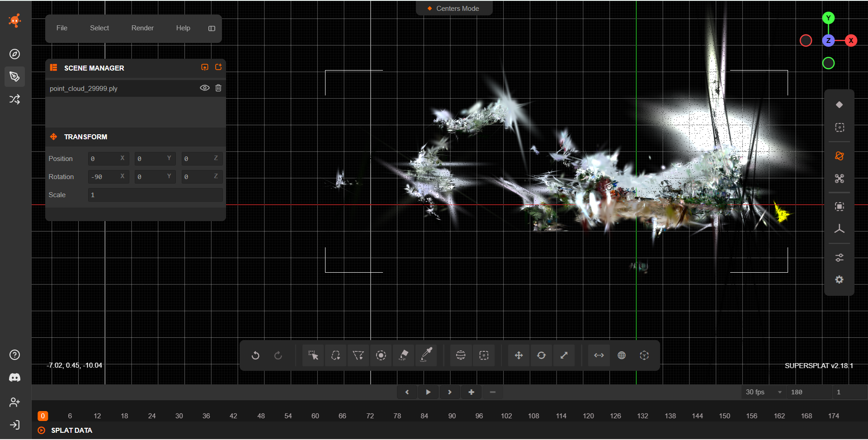Activate the measure tool
This screenshot has height=440, width=868.
[599, 355]
